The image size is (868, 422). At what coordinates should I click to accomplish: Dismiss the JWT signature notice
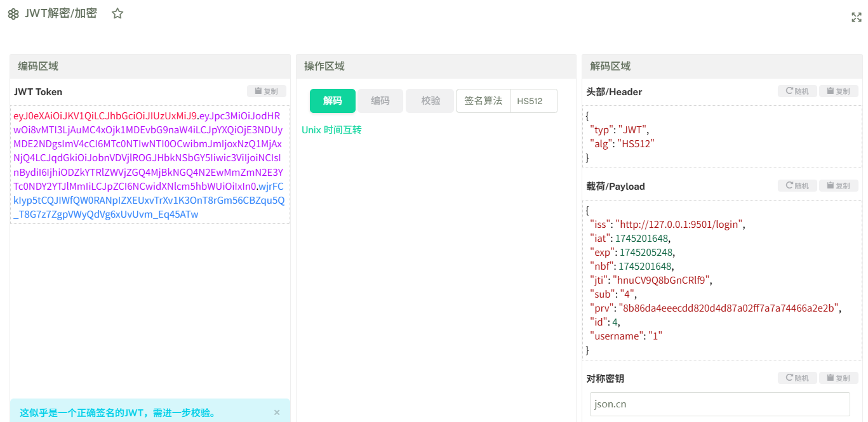(277, 412)
